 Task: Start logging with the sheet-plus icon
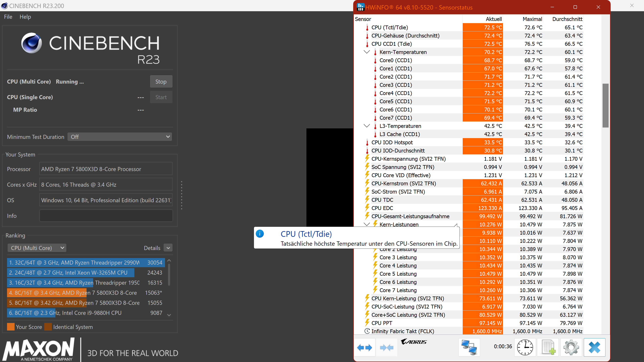548,347
